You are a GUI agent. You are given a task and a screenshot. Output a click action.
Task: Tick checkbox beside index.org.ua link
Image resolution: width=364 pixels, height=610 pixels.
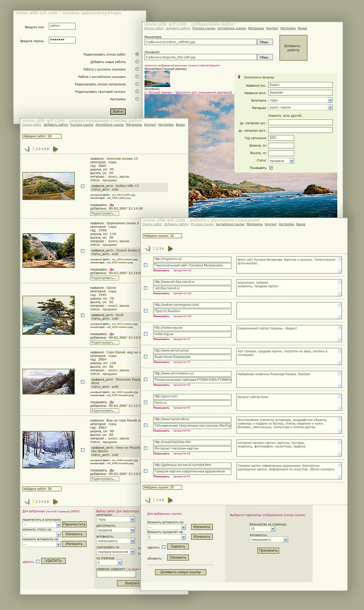[x=146, y=334]
